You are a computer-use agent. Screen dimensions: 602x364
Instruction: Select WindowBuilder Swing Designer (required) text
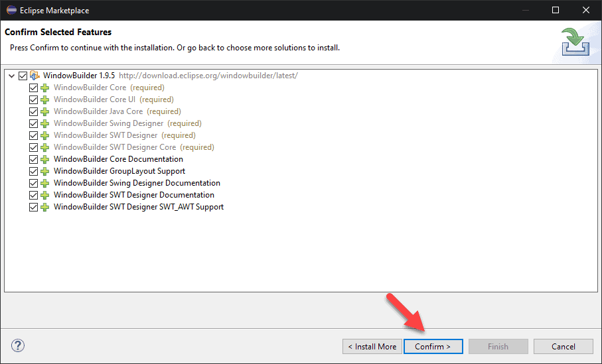coord(128,123)
